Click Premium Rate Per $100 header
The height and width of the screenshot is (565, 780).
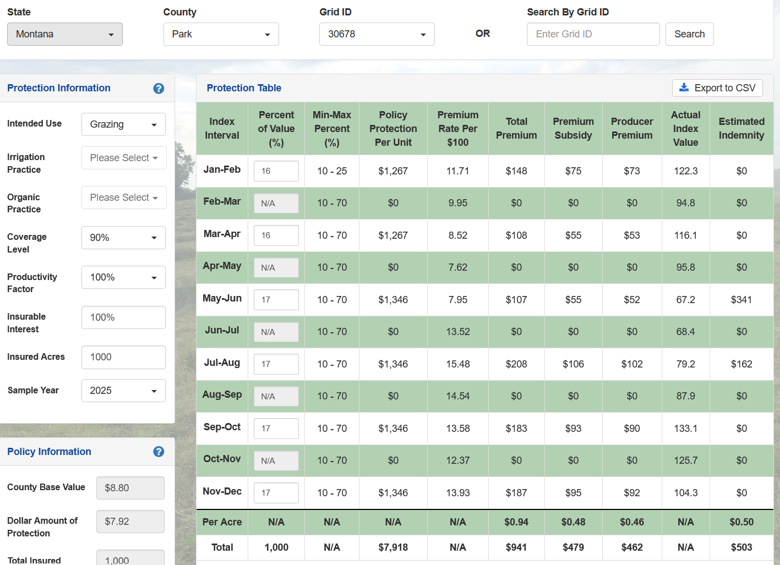(458, 128)
